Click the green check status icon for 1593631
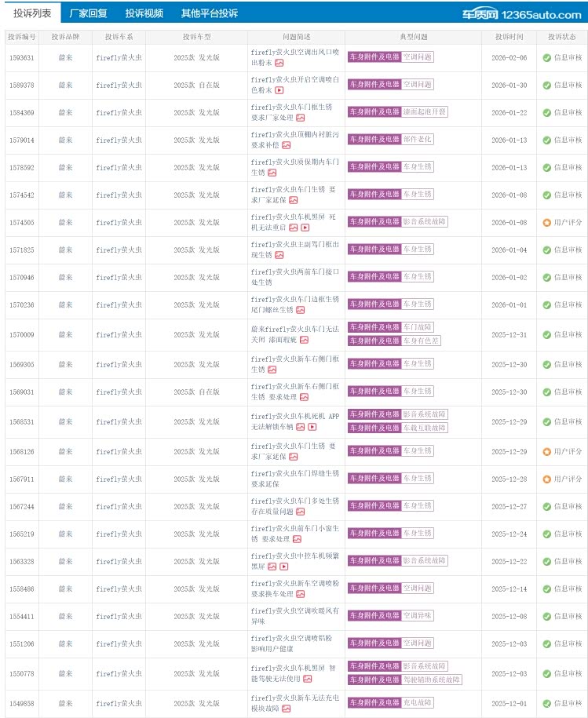Screen dimensions: 588x718 click(x=546, y=58)
